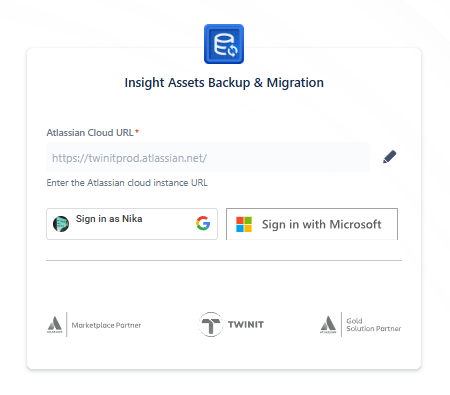Click Nika's profile avatar
This screenshot has width=450, height=395.
pos(61,224)
